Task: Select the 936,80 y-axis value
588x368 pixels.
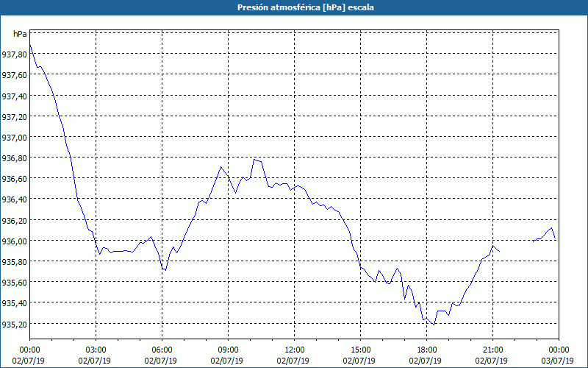Action: point(14,158)
